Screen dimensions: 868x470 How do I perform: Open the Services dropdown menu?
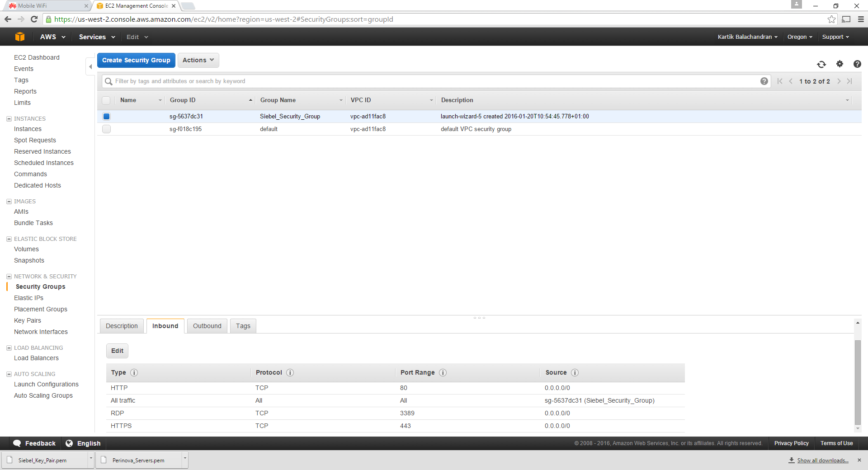click(97, 37)
